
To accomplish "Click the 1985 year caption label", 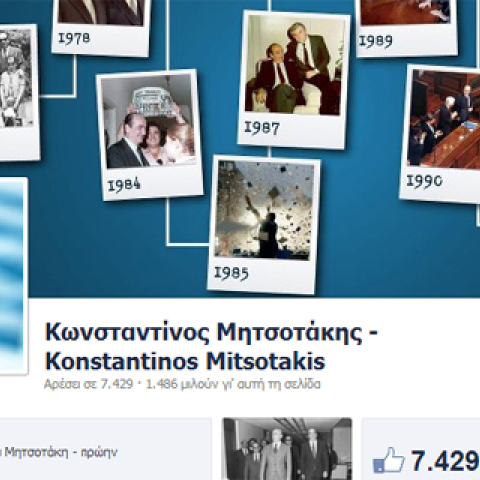I will (x=231, y=273).
